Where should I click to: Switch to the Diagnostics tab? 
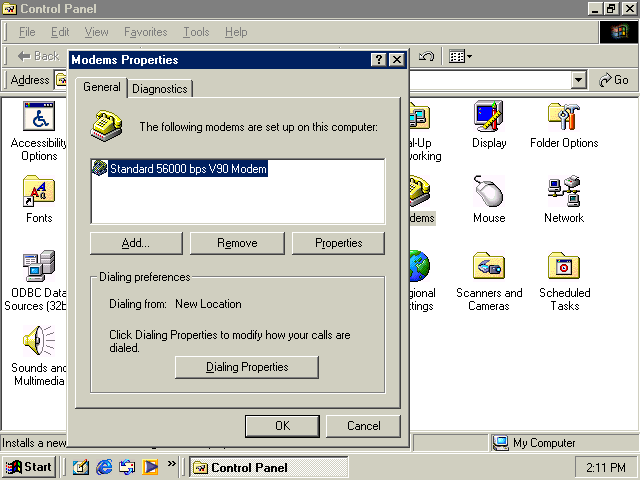(x=160, y=89)
